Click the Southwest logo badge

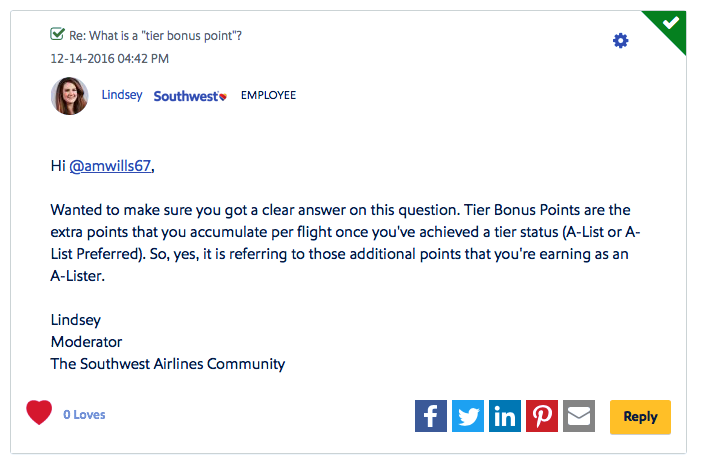click(190, 96)
